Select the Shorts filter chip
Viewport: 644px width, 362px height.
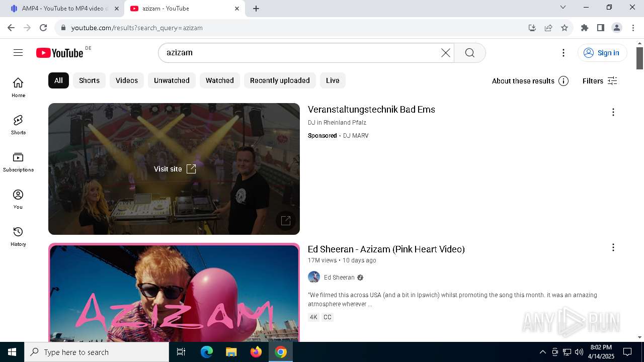coord(89,80)
